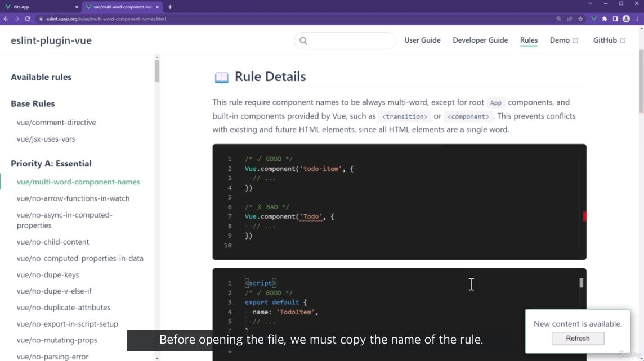
Task: Click the eslint-plugin-vue site title
Action: [51, 40]
